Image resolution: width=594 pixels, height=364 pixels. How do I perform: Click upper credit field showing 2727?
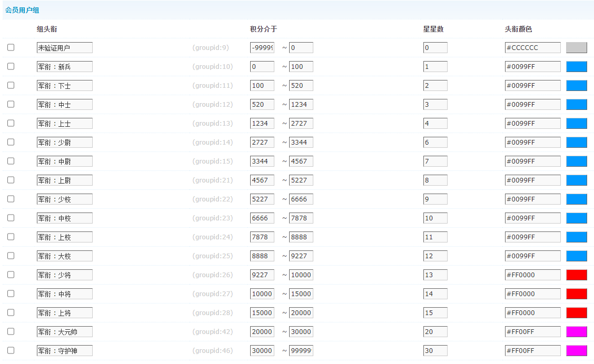coord(301,124)
